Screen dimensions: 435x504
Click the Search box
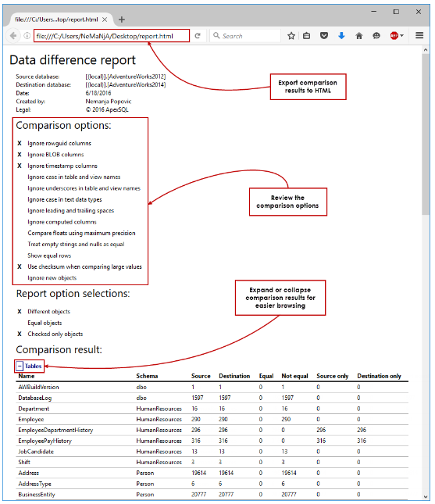[245, 36]
